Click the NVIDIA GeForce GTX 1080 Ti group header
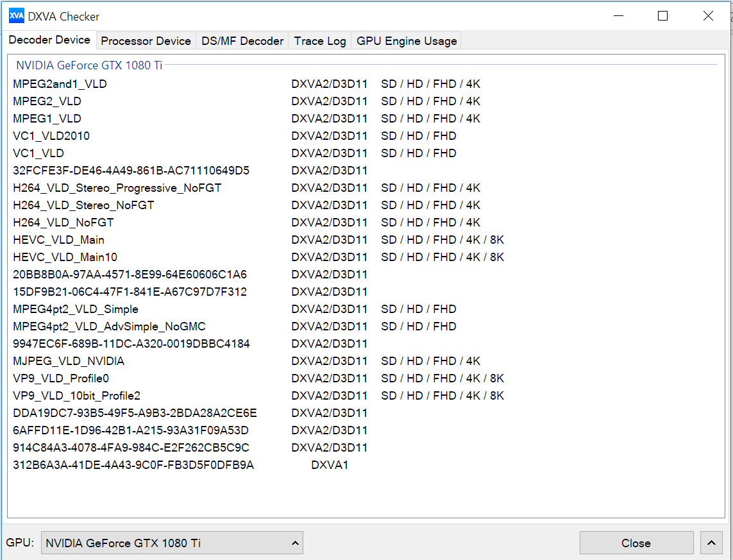 [x=89, y=65]
